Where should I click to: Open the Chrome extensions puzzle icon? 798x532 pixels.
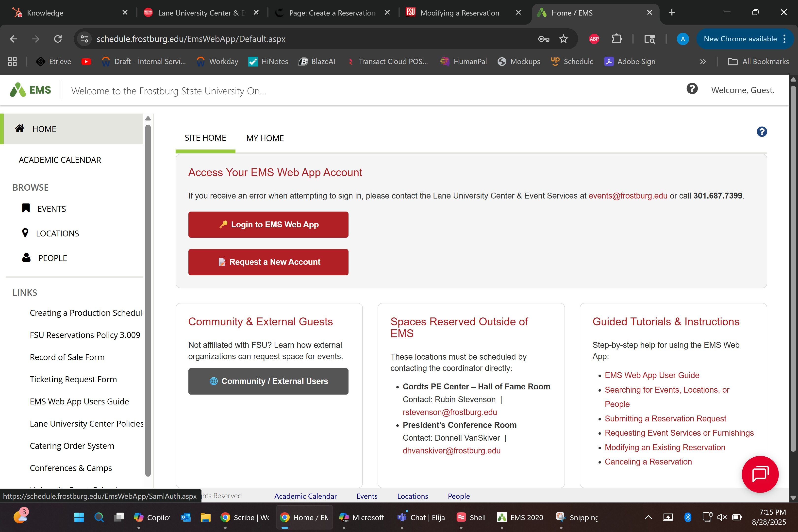pos(616,39)
